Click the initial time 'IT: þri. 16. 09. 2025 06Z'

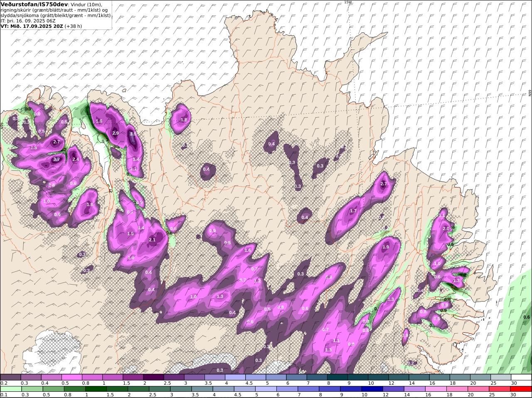(28, 21)
